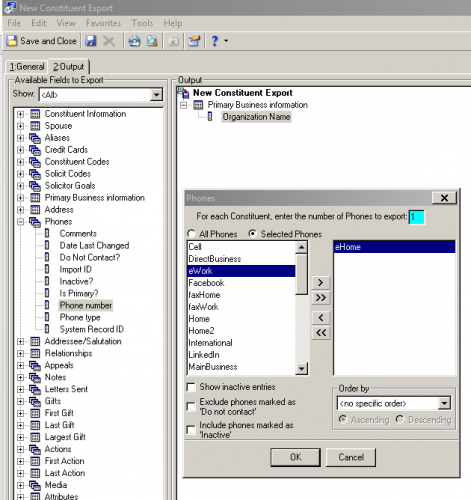Select Facebook in the phone types list
The image size is (471, 500).
(241, 283)
